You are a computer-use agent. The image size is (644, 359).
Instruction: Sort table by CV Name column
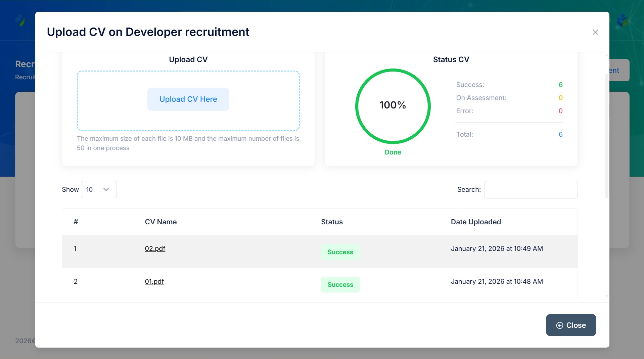tap(160, 222)
